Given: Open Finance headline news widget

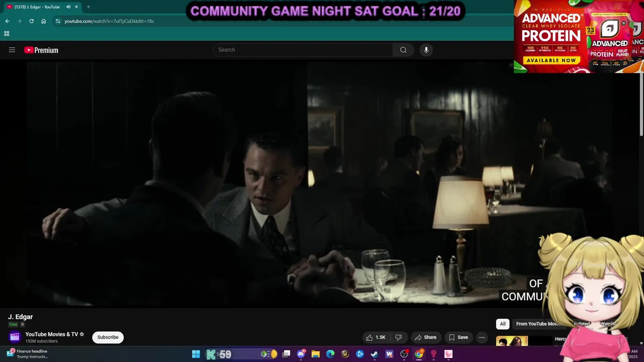Looking at the screenshot, I should coord(28,354).
